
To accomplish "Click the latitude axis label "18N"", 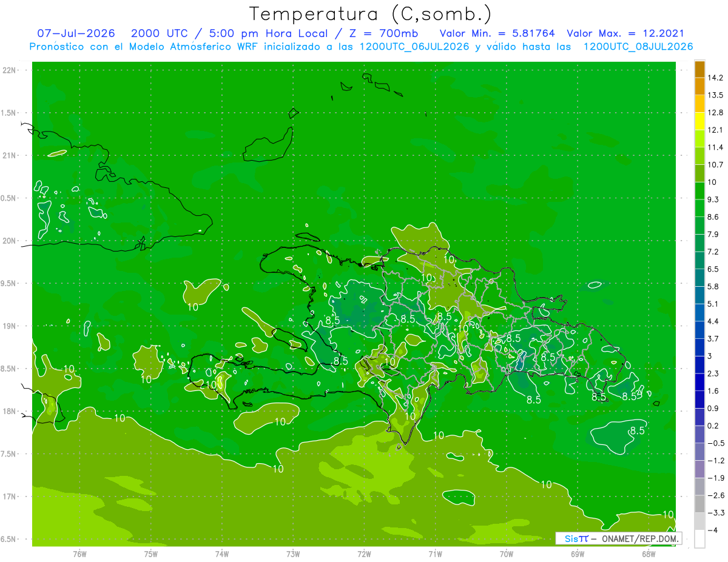I will 9,412.
